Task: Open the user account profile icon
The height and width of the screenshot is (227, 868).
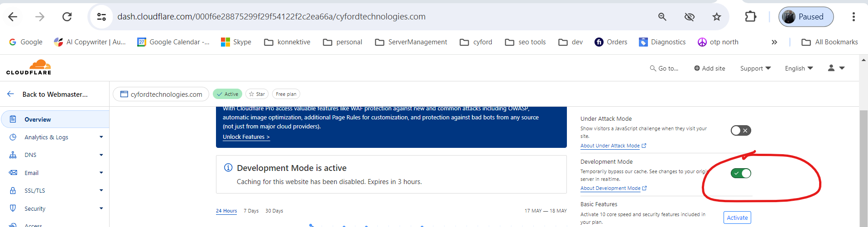Action: pyautogui.click(x=831, y=68)
